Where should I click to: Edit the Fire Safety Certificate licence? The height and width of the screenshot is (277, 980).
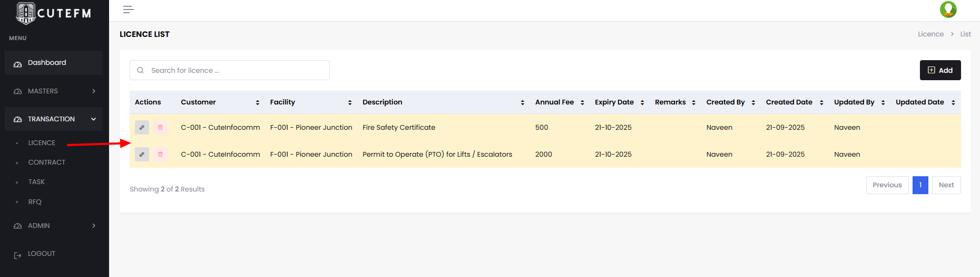coord(142,128)
